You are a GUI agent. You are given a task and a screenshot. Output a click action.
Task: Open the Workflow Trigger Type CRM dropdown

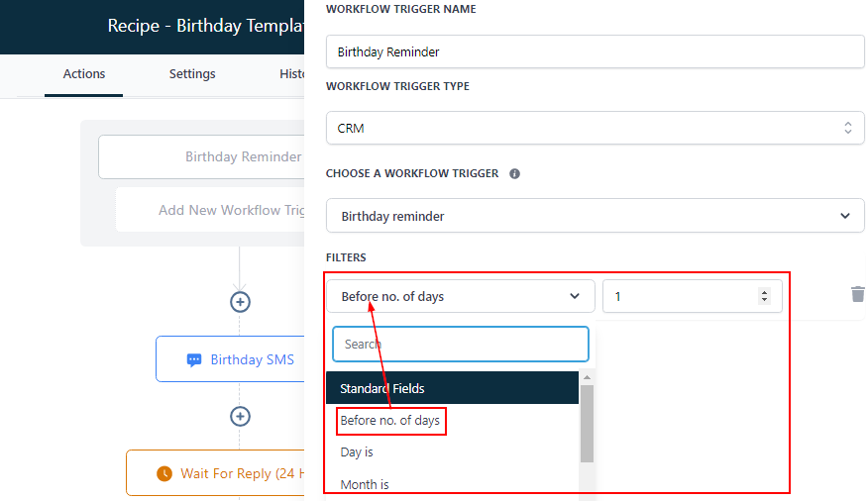pyautogui.click(x=595, y=128)
